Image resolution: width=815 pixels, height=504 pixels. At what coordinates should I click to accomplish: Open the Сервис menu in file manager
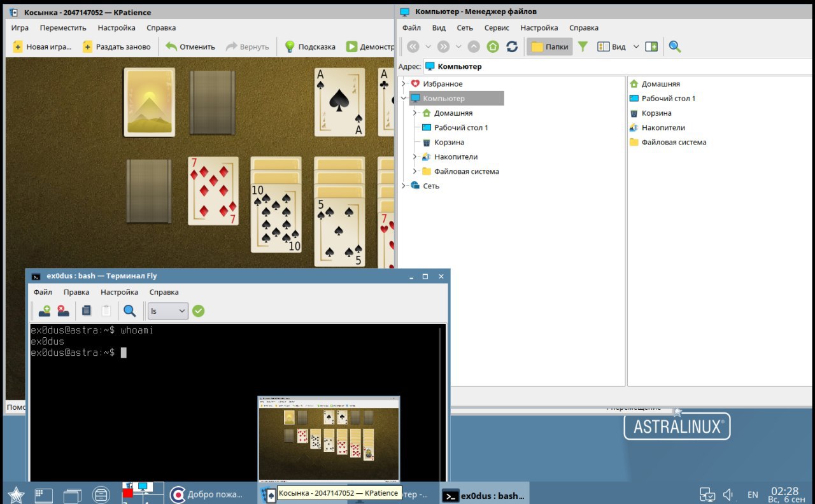tap(497, 28)
